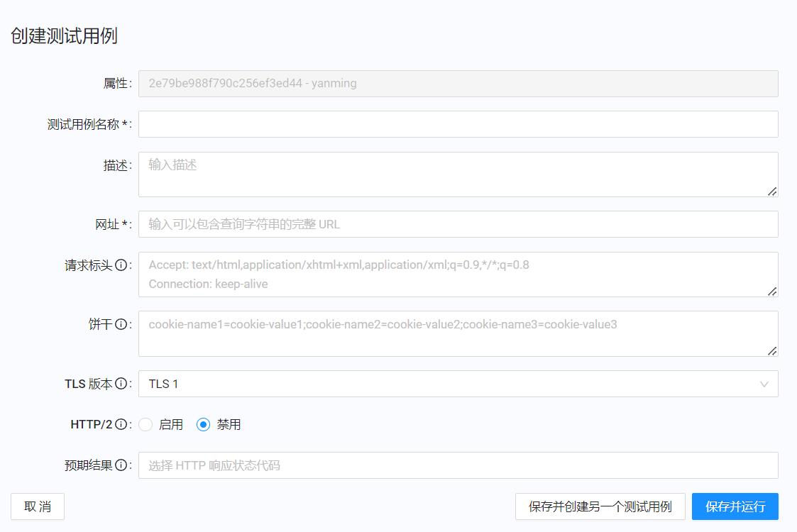Click the info icon next to 预期结果
The height and width of the screenshot is (532, 797).
coord(119,465)
